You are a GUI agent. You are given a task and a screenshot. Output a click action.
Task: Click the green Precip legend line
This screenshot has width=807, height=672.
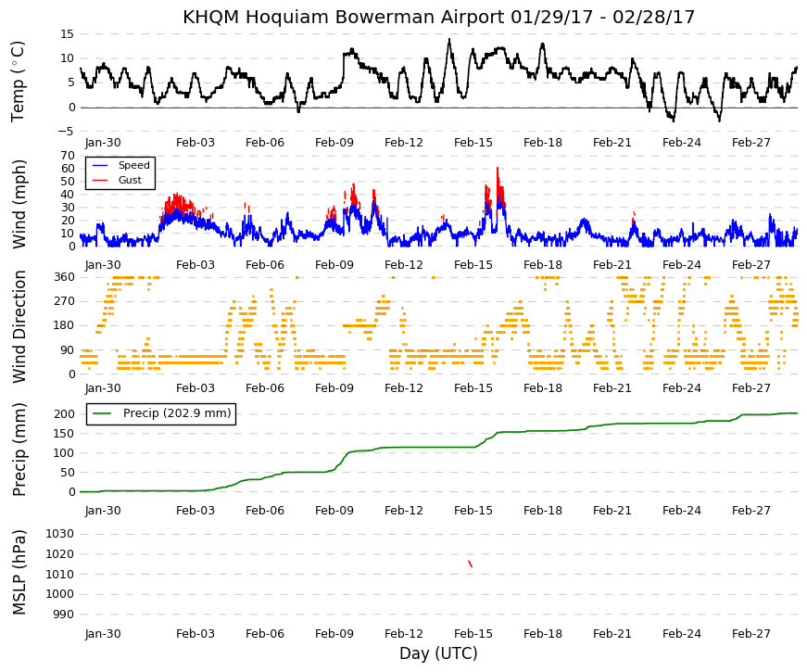pyautogui.click(x=103, y=413)
